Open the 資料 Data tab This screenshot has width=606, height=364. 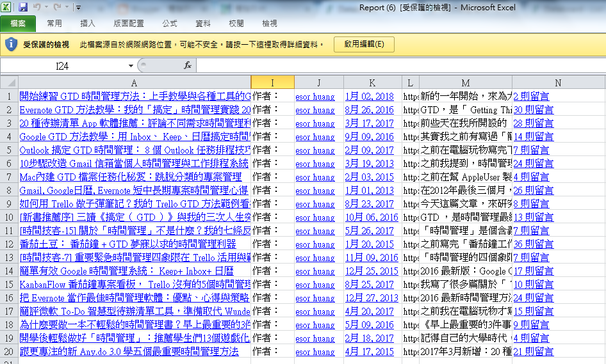tap(202, 24)
